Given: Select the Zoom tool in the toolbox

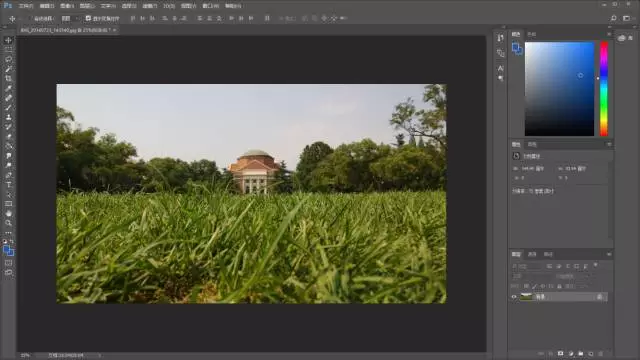Looking at the screenshot, I should [x=8, y=223].
